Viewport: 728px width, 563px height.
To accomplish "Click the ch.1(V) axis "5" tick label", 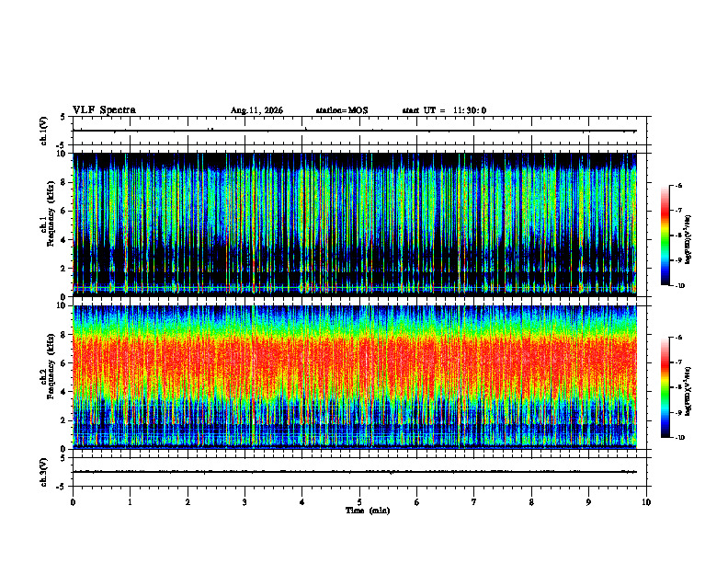I will pyautogui.click(x=63, y=118).
